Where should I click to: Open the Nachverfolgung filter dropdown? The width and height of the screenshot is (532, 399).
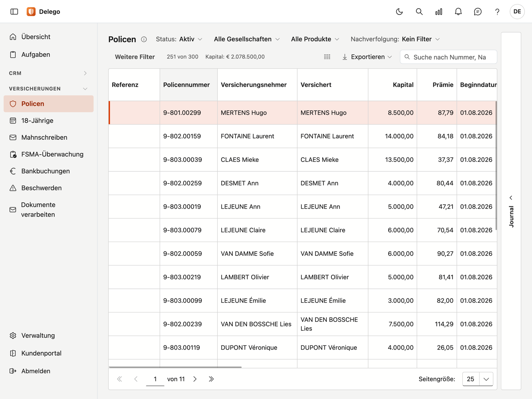[x=395, y=39]
